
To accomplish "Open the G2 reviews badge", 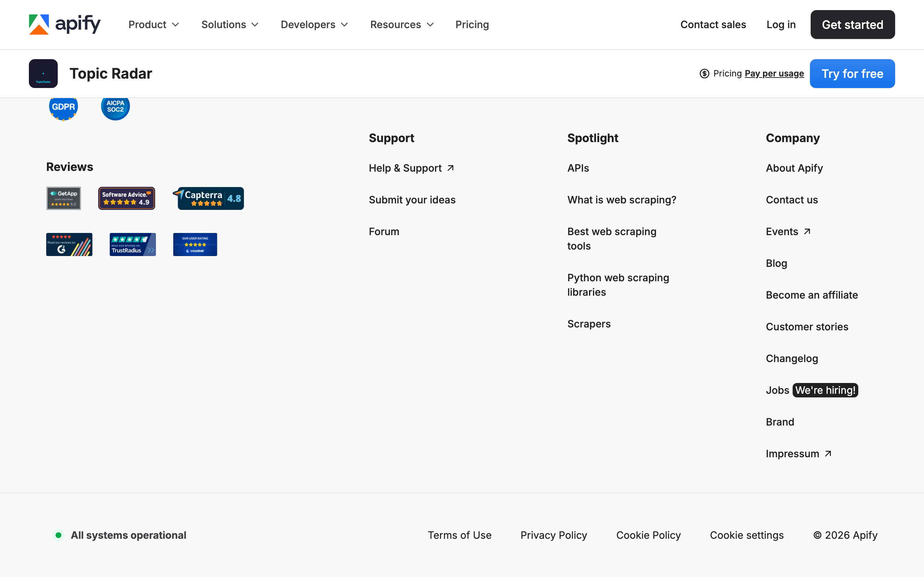I will [69, 244].
